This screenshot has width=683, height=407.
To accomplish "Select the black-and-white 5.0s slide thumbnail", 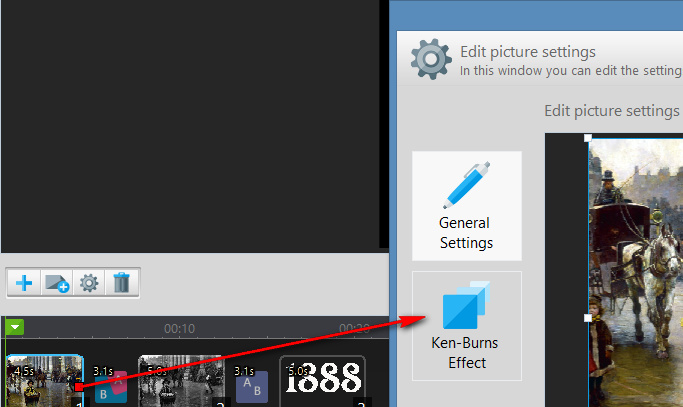I will [181, 381].
